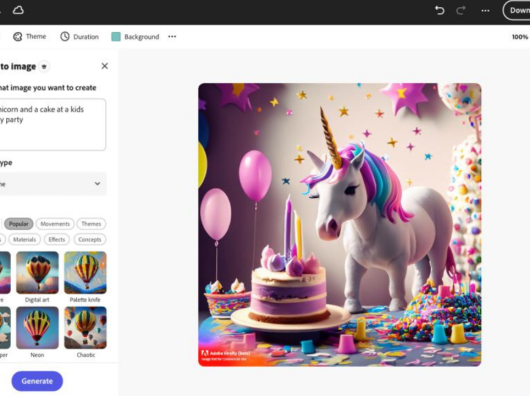Click inside the image prompt text box

coord(52,124)
